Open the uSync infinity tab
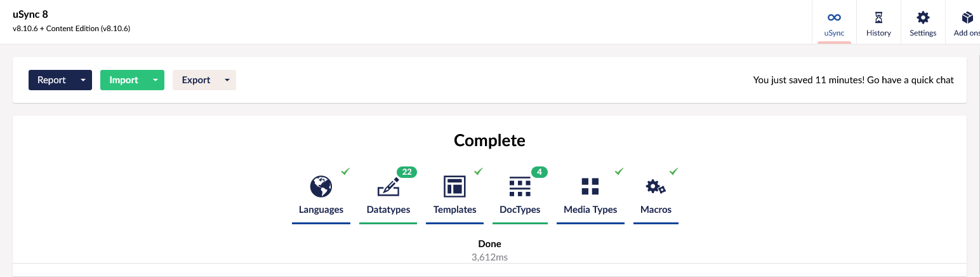The width and height of the screenshot is (980, 277). [x=834, y=22]
